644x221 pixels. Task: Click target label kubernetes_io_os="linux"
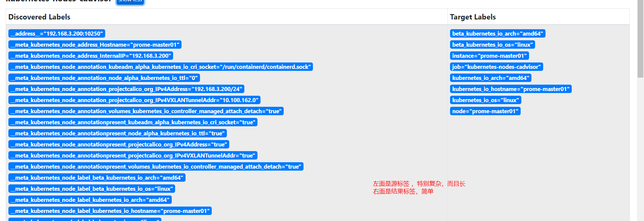pyautogui.click(x=486, y=100)
